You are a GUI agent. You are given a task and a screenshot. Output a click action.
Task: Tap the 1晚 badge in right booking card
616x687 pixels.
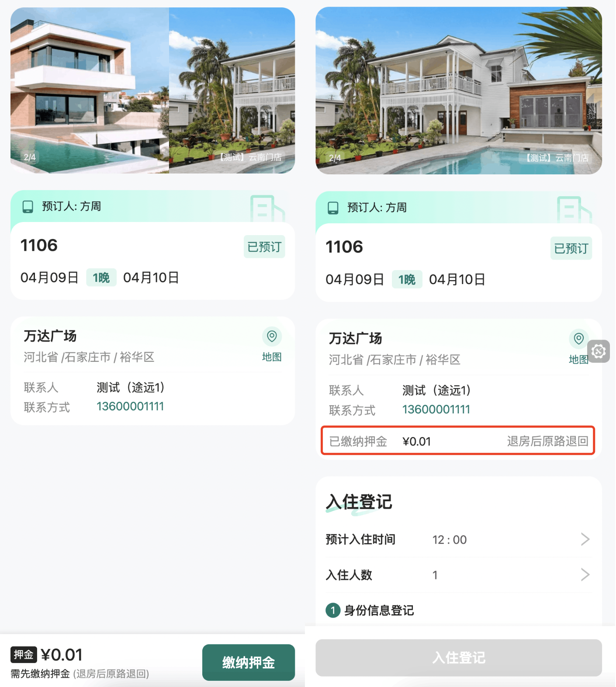[407, 279]
